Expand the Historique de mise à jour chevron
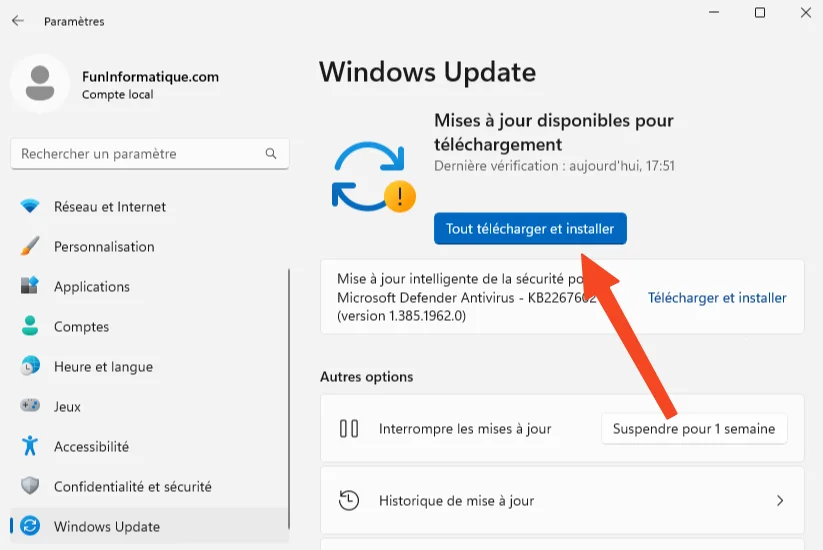 [x=780, y=500]
